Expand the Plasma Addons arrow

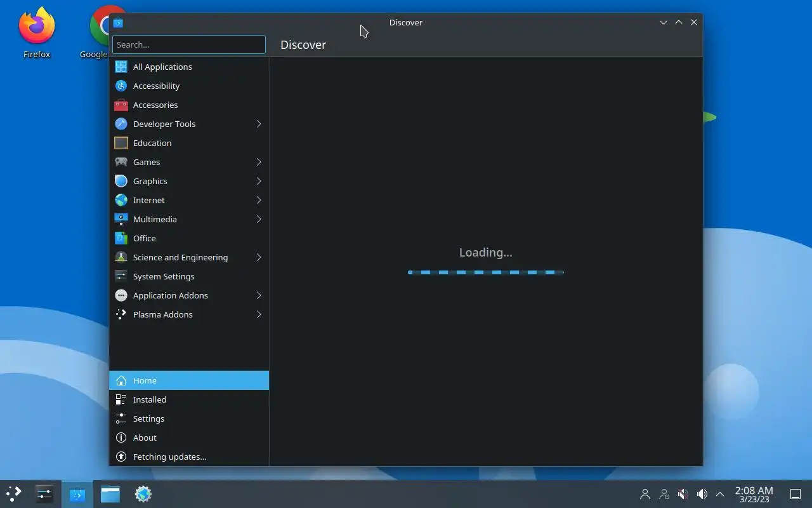[x=259, y=314]
